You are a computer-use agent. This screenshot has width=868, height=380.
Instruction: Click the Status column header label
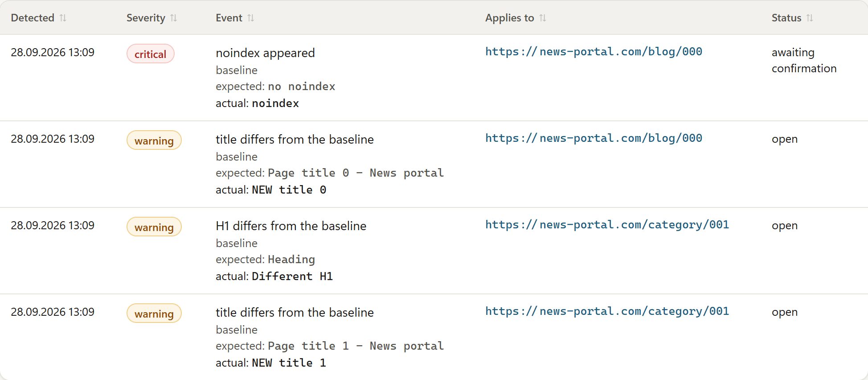click(x=786, y=18)
